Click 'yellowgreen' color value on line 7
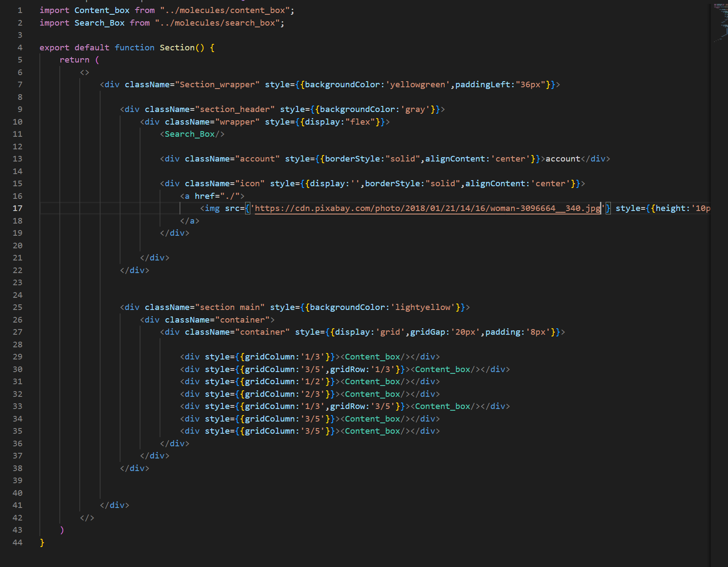Viewport: 728px width, 567px height. (x=418, y=85)
